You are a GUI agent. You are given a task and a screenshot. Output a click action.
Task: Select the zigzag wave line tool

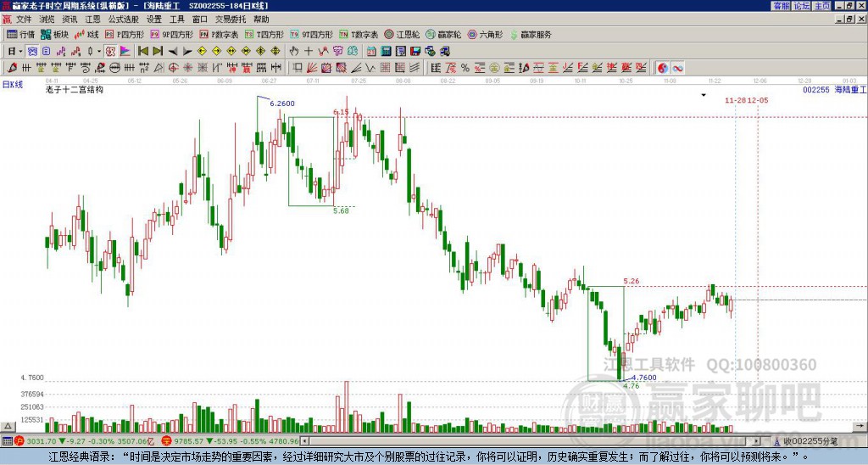(370, 68)
